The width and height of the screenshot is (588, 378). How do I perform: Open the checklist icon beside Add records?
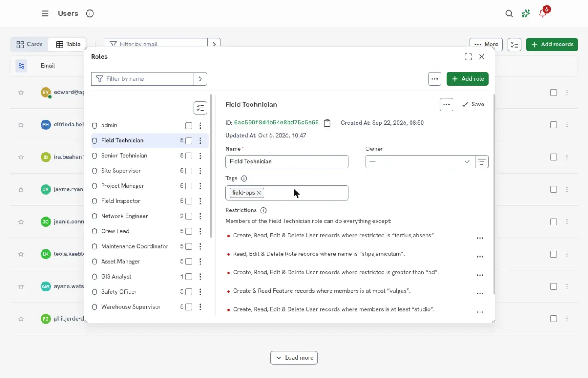[514, 44]
